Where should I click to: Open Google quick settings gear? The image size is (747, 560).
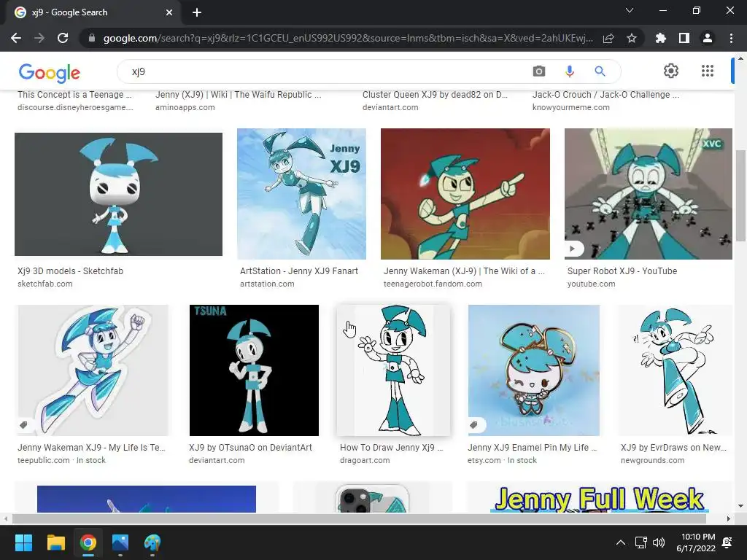click(671, 71)
